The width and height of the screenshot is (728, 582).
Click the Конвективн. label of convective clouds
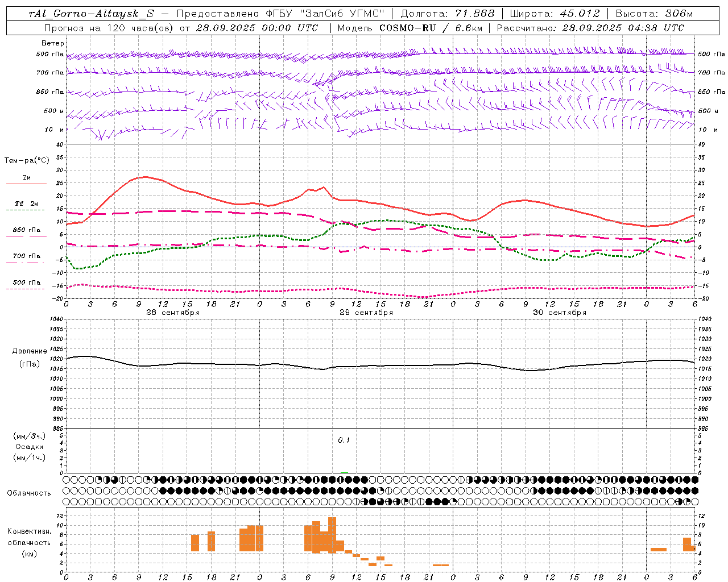pyautogui.click(x=30, y=531)
